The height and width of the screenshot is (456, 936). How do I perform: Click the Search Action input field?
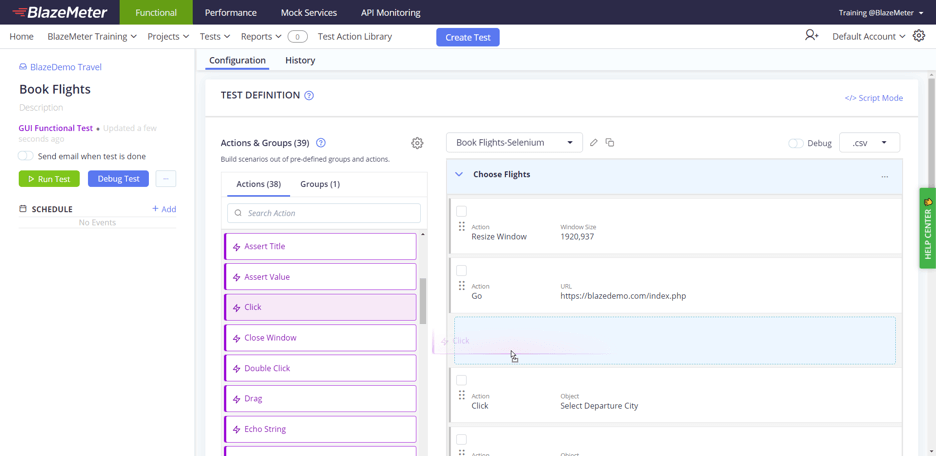tap(324, 213)
